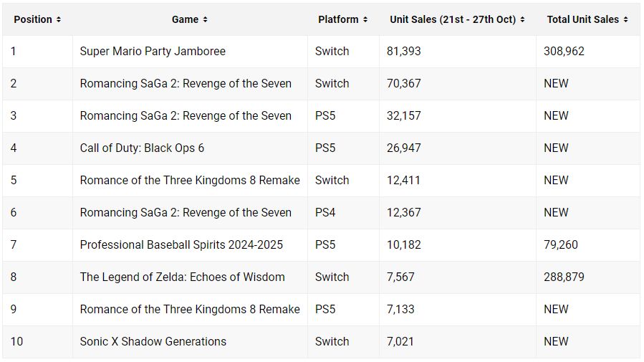Select Sonic X Shadow Generations cell
The image size is (644, 362).
153,342
